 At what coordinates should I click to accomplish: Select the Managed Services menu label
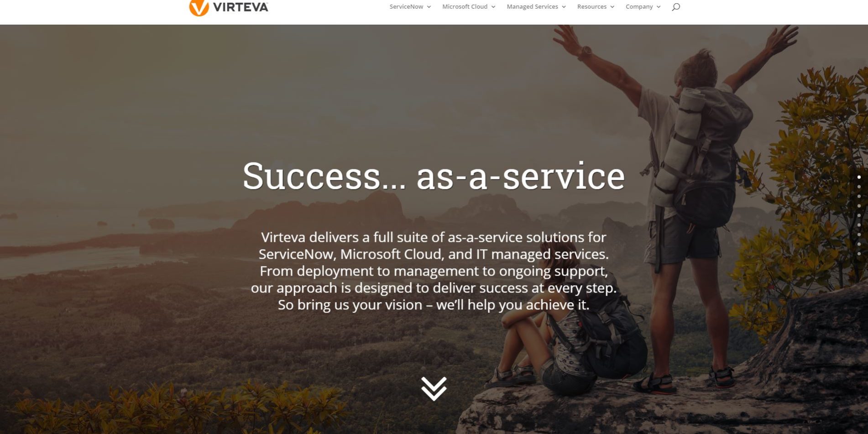point(532,6)
